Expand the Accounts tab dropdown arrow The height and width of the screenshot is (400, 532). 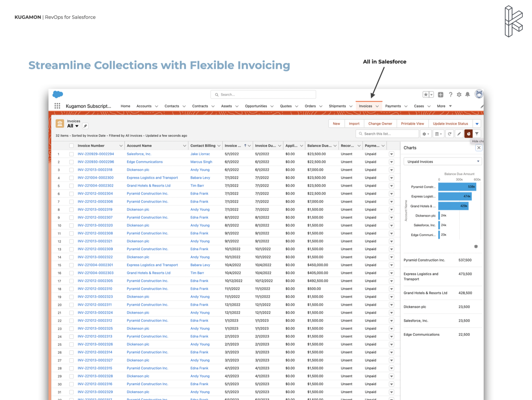click(156, 106)
